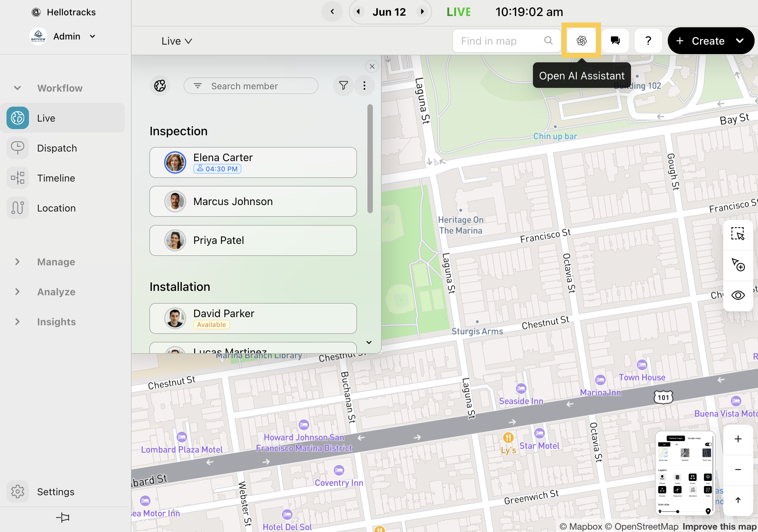Open the Admin account dropdown
Viewport: 758px width, 532px height.
click(63, 36)
